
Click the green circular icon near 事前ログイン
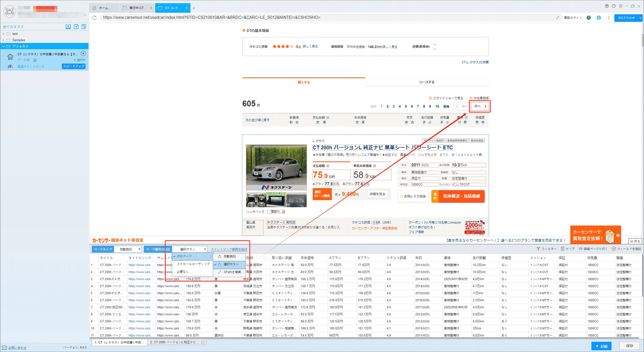coord(589,18)
